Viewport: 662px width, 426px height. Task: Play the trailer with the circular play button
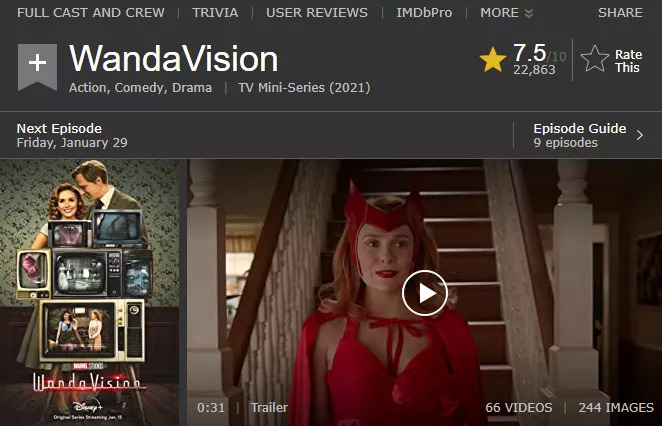424,293
